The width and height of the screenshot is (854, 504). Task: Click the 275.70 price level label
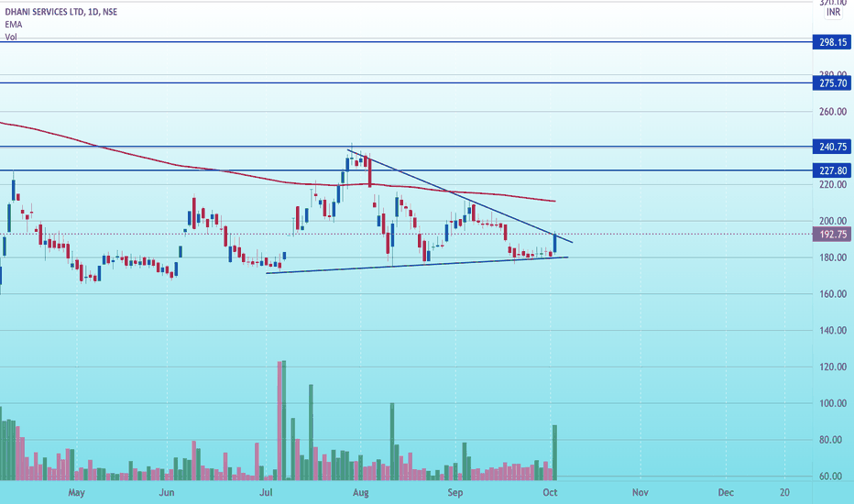pyautogui.click(x=832, y=82)
